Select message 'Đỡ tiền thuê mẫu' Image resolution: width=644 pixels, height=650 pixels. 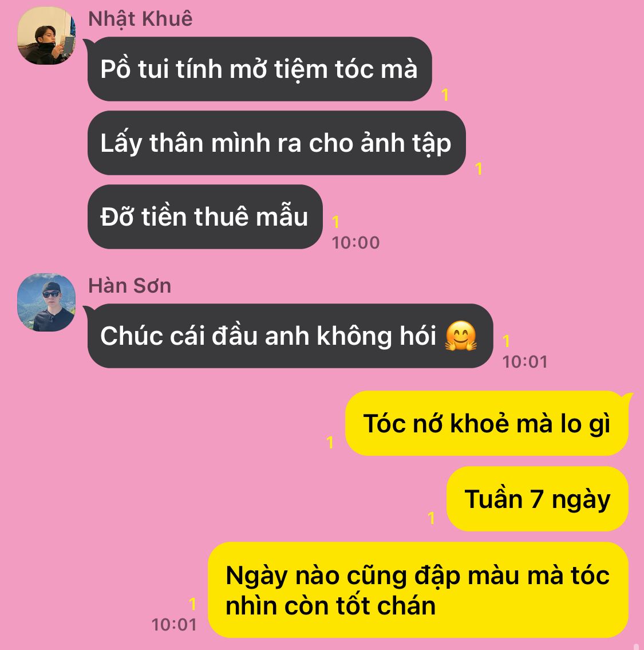205,217
